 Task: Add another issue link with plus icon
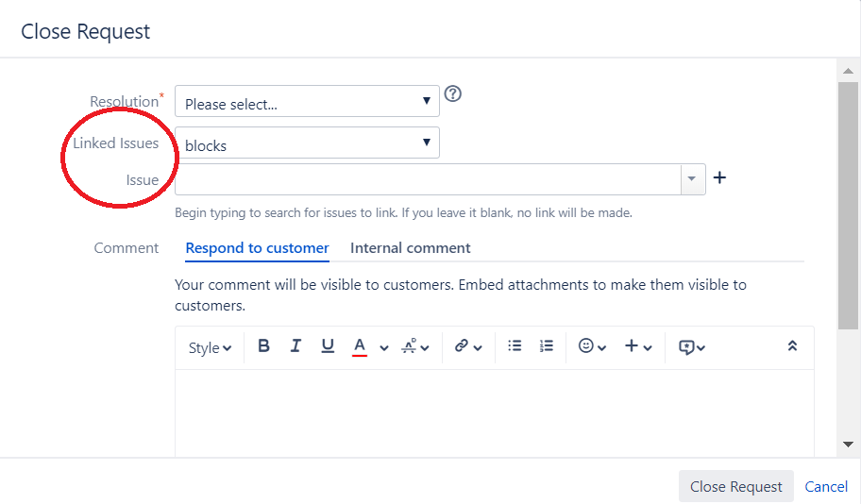point(719,177)
